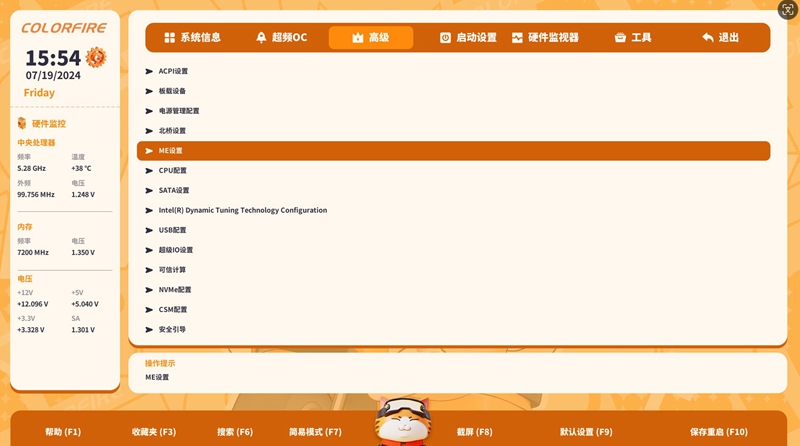Open the 超频OC tab
The width and height of the screenshot is (800, 446).
(x=281, y=38)
